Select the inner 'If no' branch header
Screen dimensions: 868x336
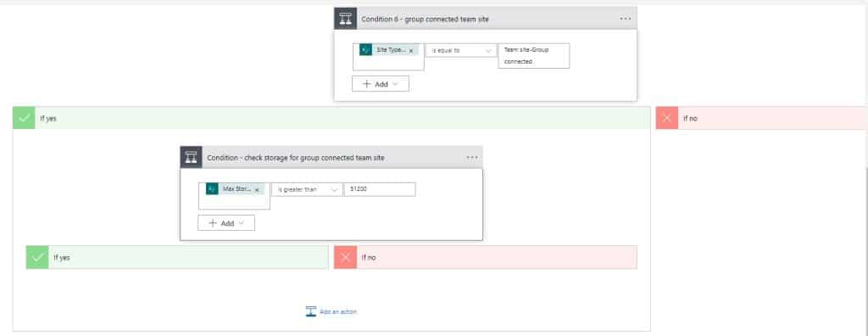486,257
